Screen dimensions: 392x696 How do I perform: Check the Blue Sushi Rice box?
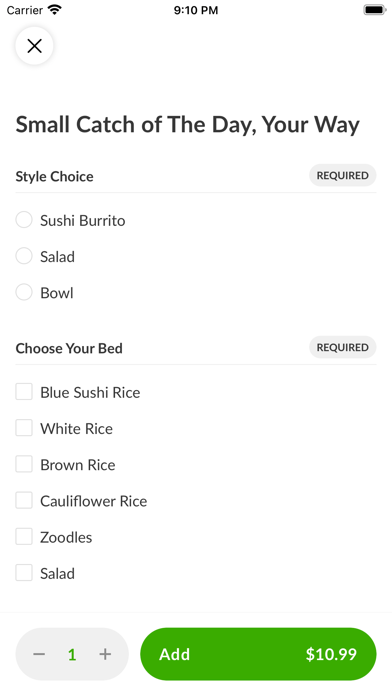(24, 392)
